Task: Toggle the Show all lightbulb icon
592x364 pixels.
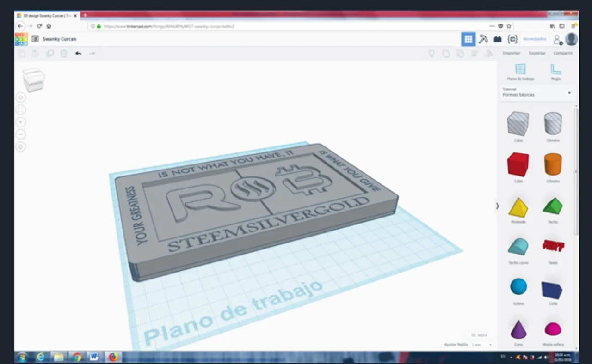Action: (x=432, y=54)
